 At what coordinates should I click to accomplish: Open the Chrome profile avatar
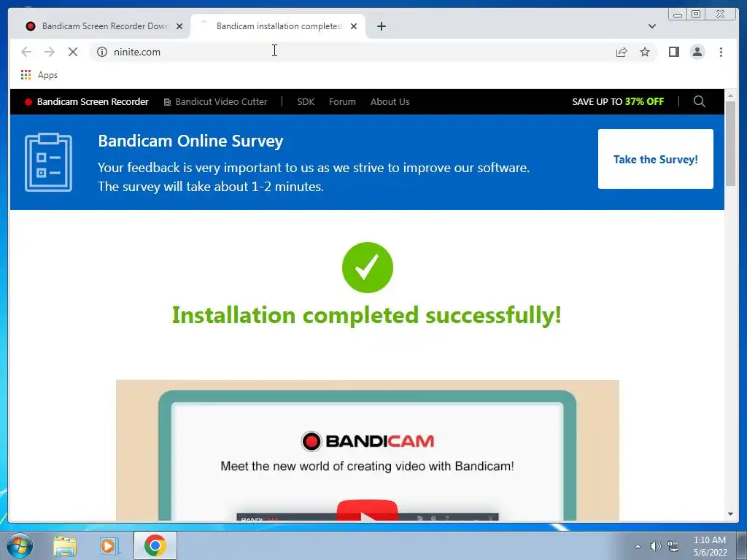click(x=697, y=52)
